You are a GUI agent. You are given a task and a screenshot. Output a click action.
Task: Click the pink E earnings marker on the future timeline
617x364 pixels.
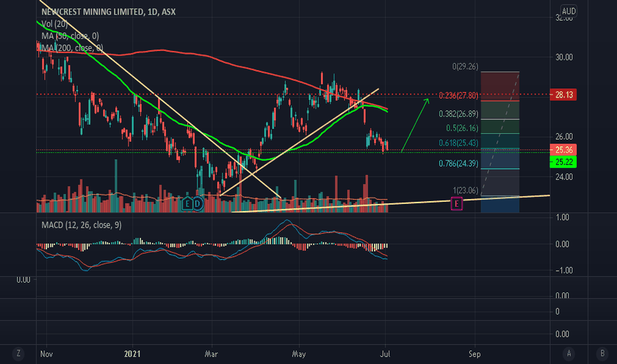[x=456, y=204]
